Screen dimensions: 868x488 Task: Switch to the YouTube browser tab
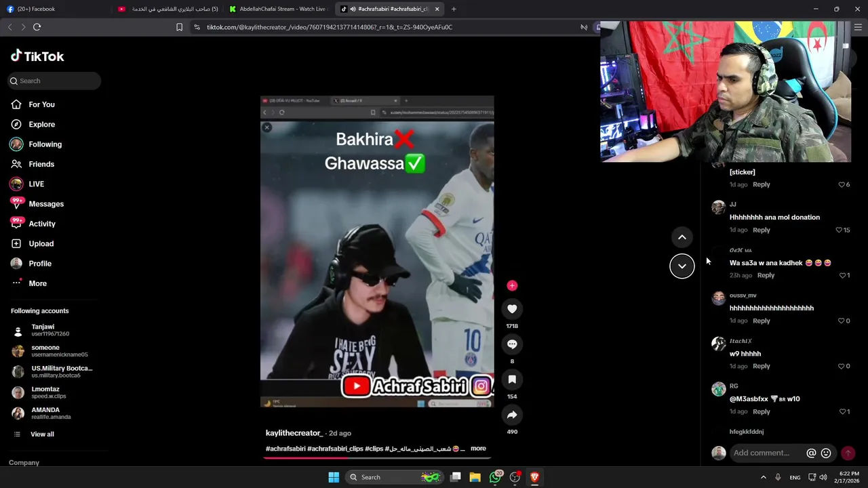click(x=168, y=9)
